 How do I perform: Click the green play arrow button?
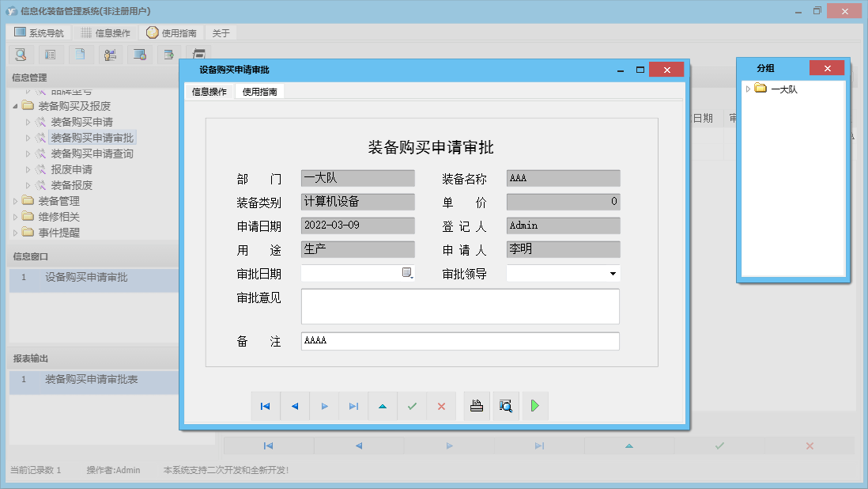pyautogui.click(x=535, y=406)
